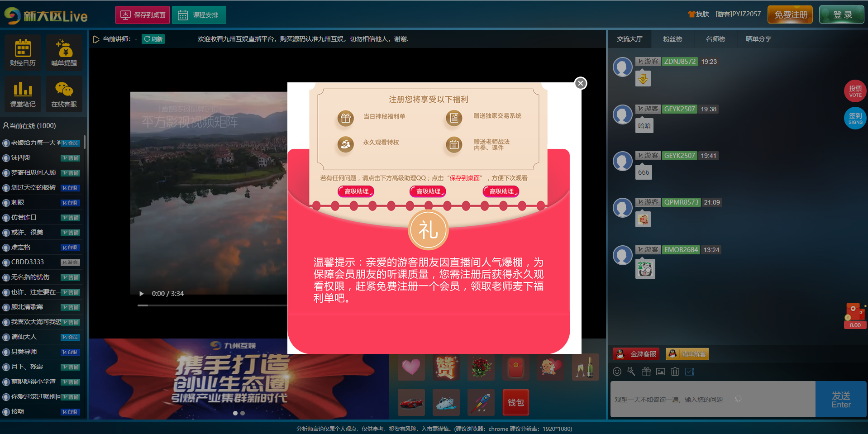Switch to the 晒单分享 tab
Viewport: 868px width, 434px height.
tap(758, 39)
